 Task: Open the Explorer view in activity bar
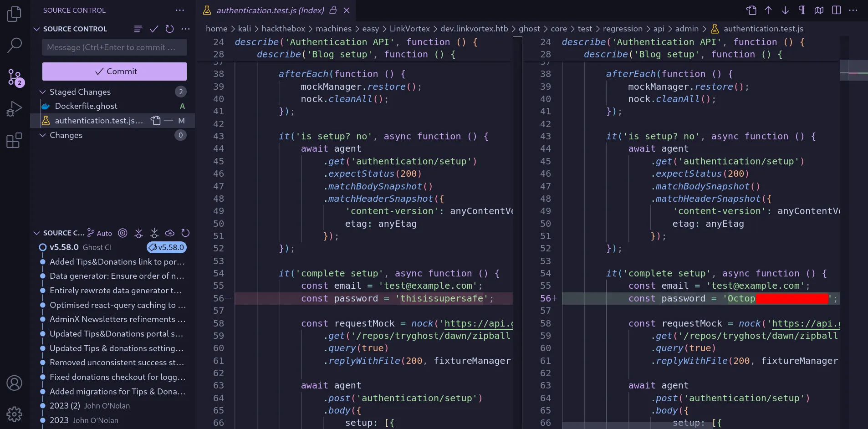pos(14,14)
